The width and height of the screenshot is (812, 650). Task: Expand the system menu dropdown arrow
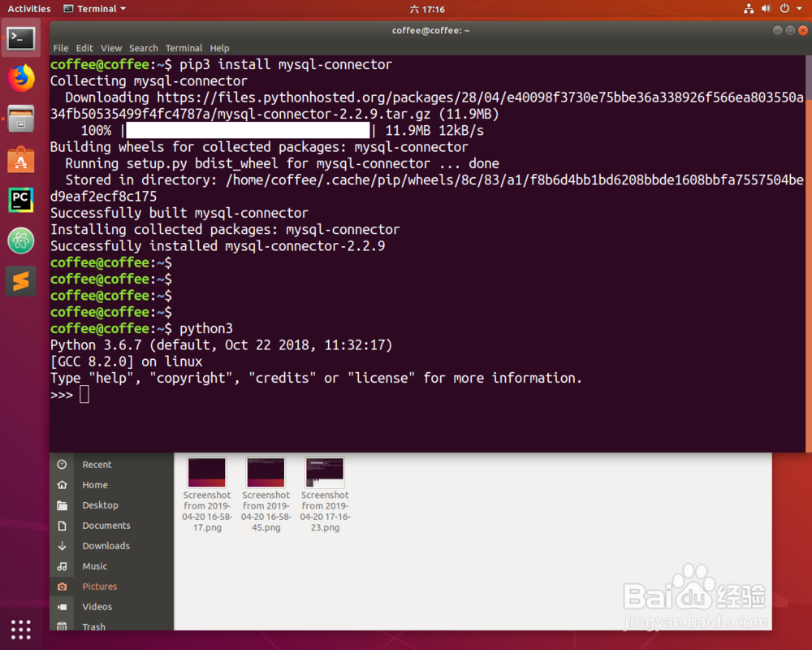(x=799, y=9)
